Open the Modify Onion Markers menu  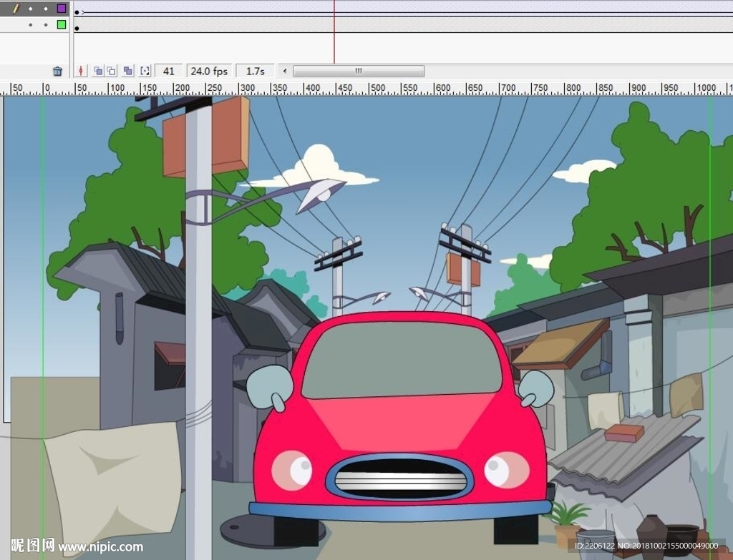point(145,71)
